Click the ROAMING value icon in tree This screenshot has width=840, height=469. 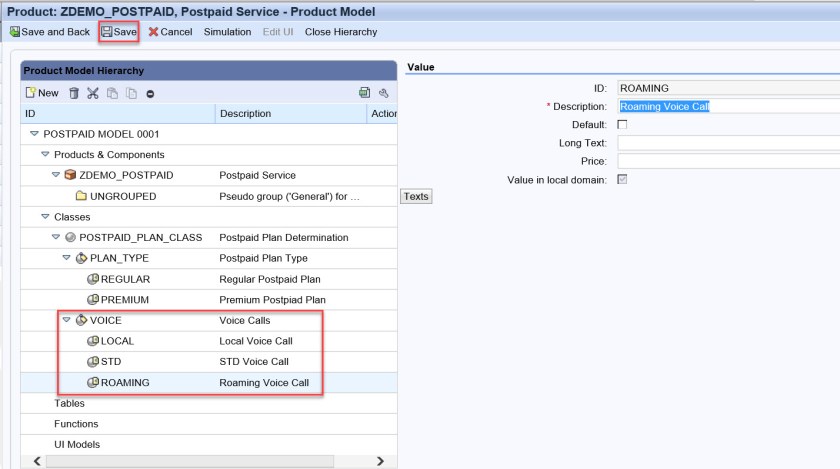93,383
